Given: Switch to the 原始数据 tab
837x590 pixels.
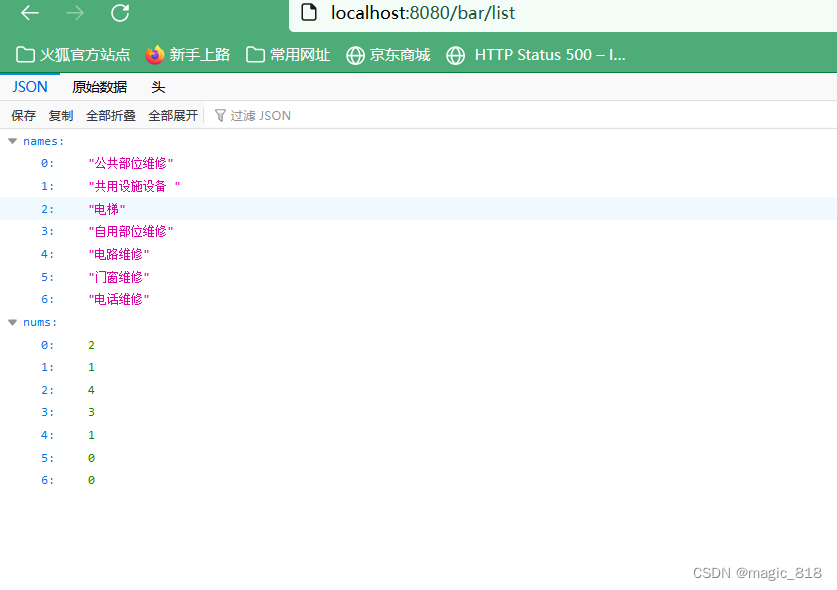Looking at the screenshot, I should coord(100,86).
